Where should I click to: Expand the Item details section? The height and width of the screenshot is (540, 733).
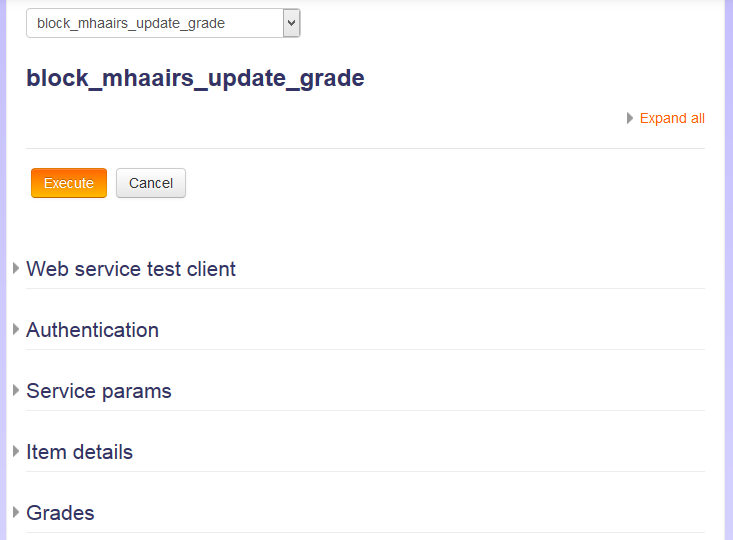[x=79, y=452]
